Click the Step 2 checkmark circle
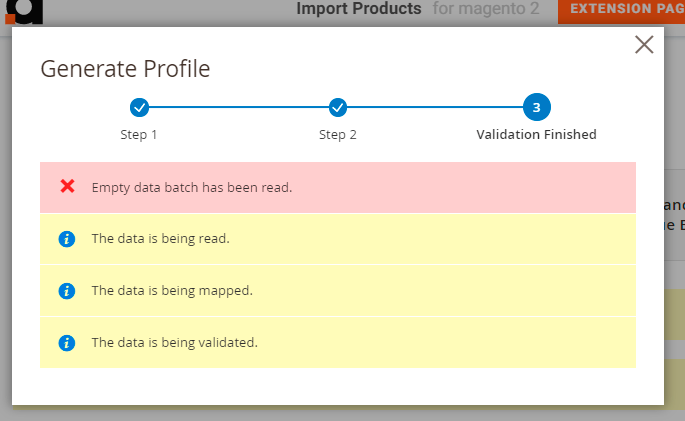Viewport: 685px width, 421px height. [x=338, y=107]
